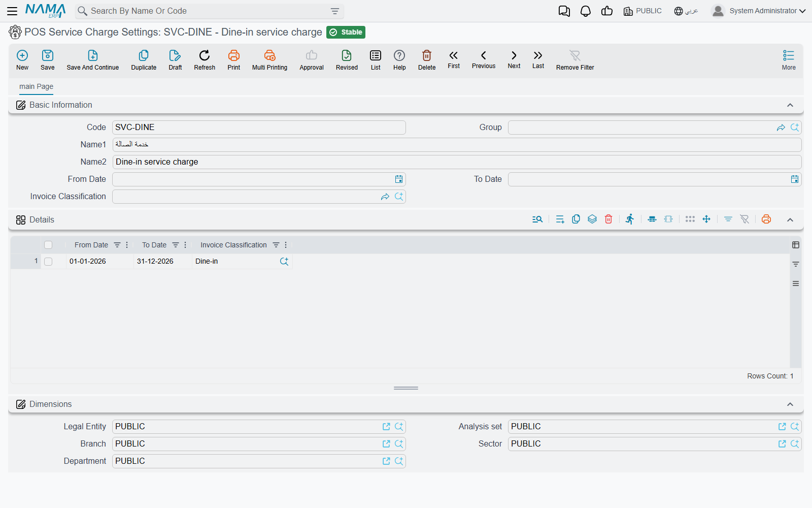Collapse the Dimensions section

(x=790, y=404)
